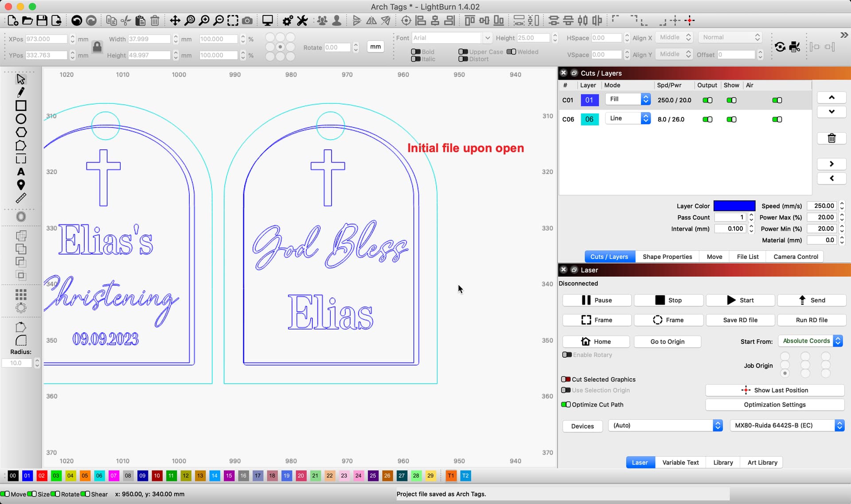
Task: Toggle Enable Rotary switch
Action: (567, 355)
